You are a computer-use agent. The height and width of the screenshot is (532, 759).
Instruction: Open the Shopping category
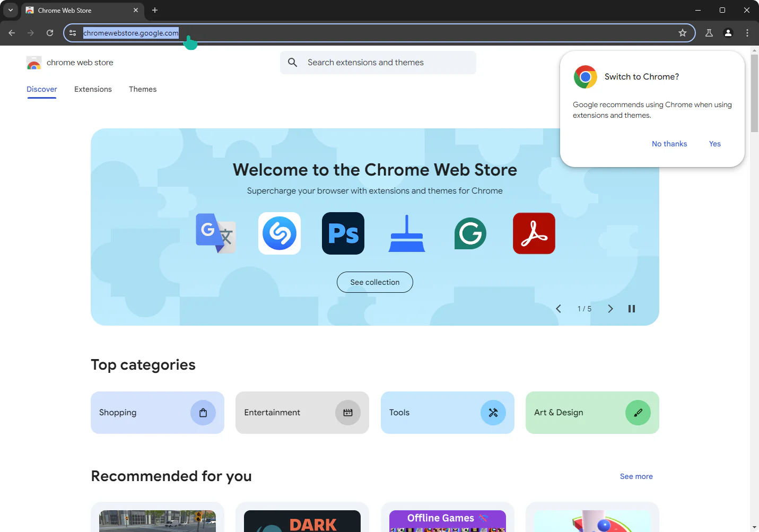(x=158, y=413)
